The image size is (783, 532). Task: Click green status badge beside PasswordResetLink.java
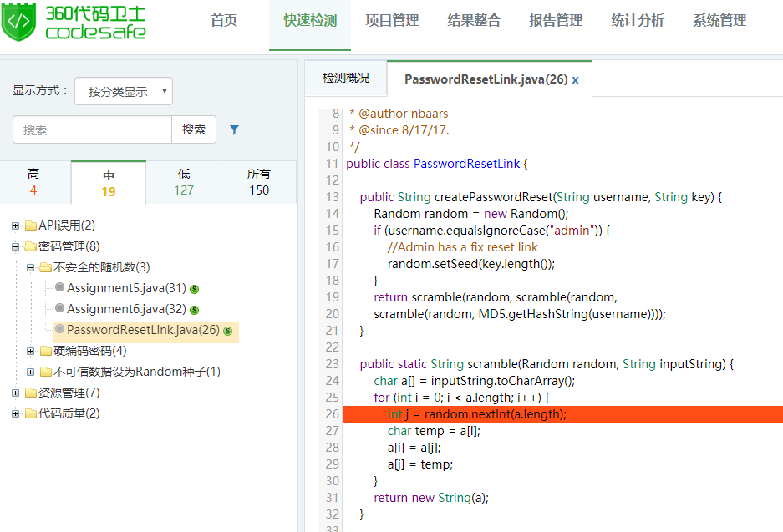tap(227, 331)
